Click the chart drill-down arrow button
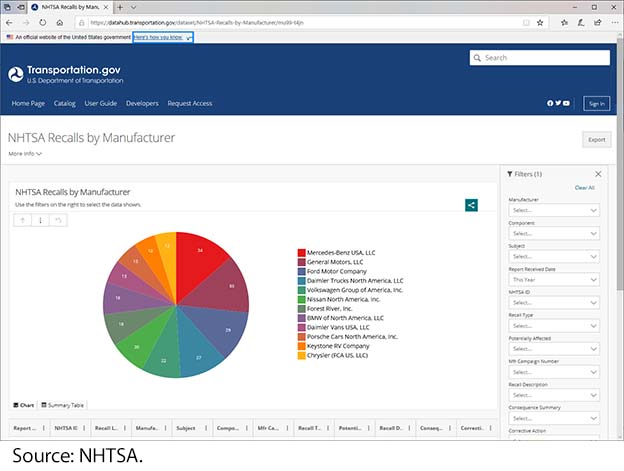Image resolution: width=624 pixels, height=471 pixels. pos(40,220)
